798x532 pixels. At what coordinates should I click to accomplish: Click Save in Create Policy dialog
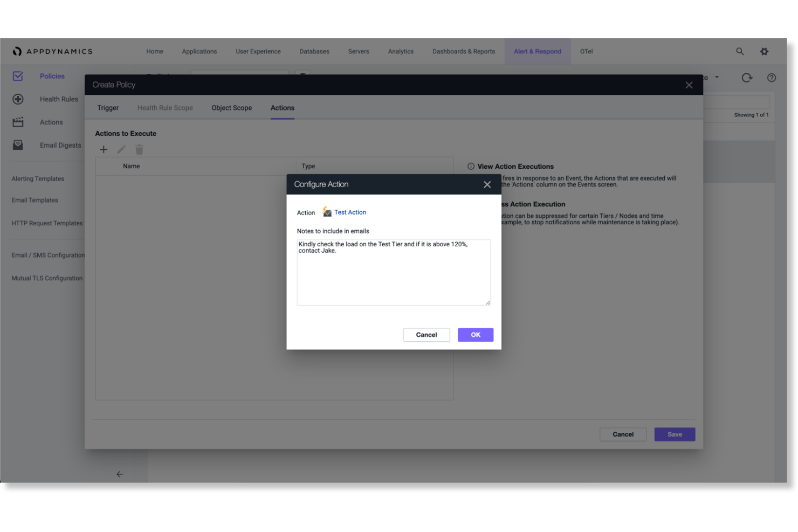[675, 434]
